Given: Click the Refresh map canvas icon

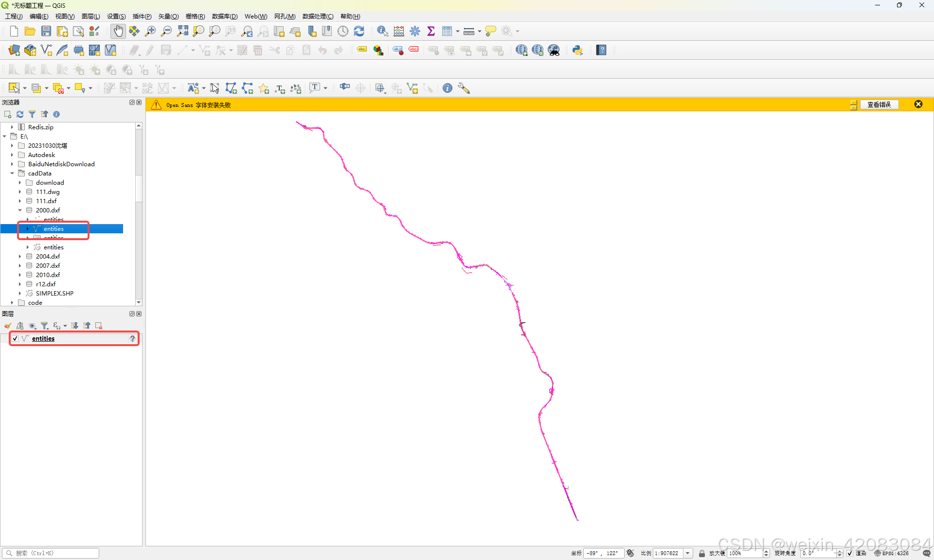Looking at the screenshot, I should point(359,32).
